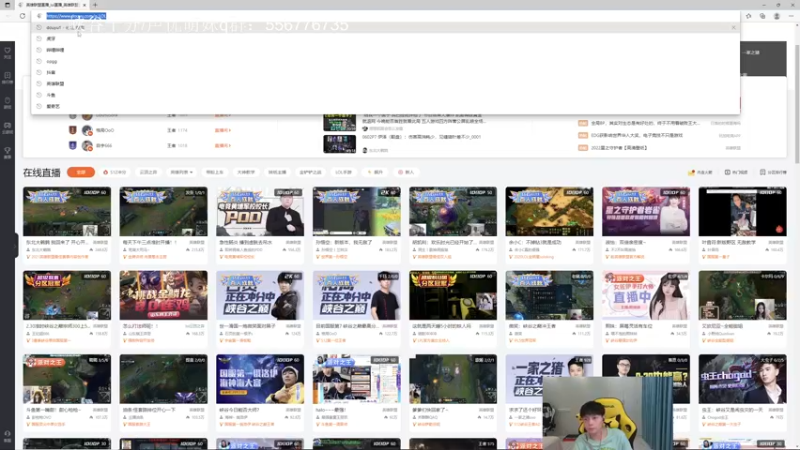The image size is (800, 450).
Task: Open the 直播间 link in middle streamer row
Action: (222, 130)
